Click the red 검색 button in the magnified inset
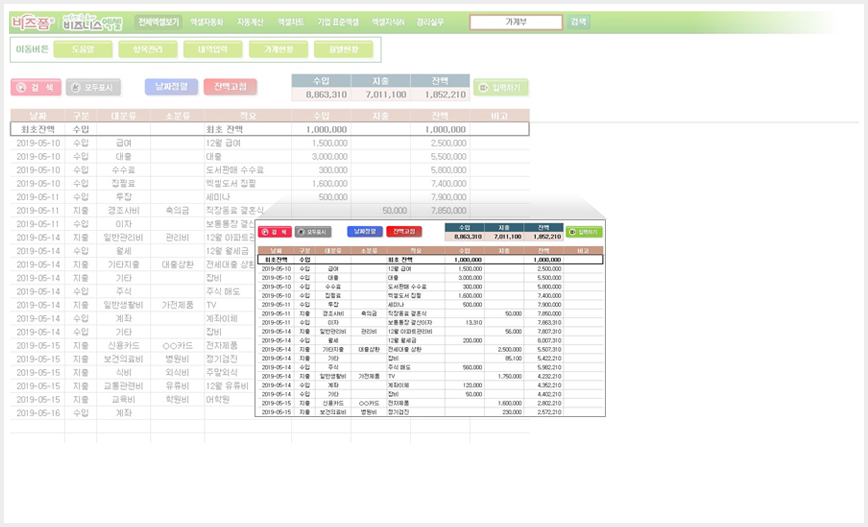 pos(275,232)
